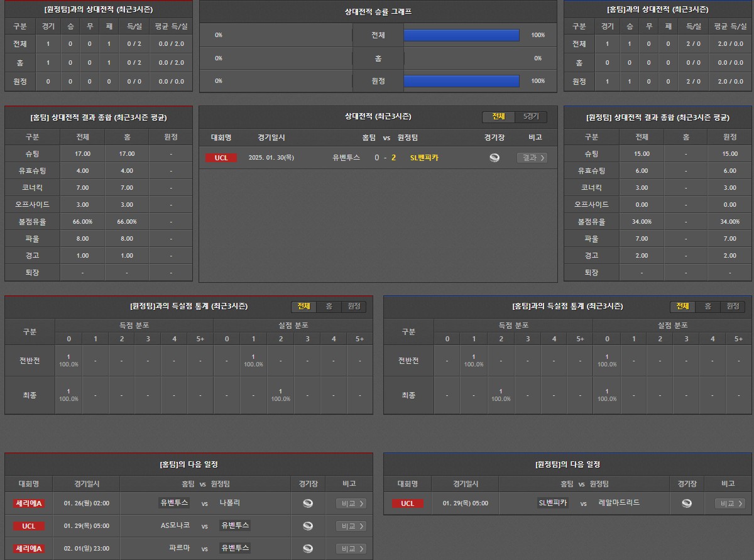Open stadium icon for 유벤투스 vs 나폴리 match
The image size is (754, 560).
(308, 503)
